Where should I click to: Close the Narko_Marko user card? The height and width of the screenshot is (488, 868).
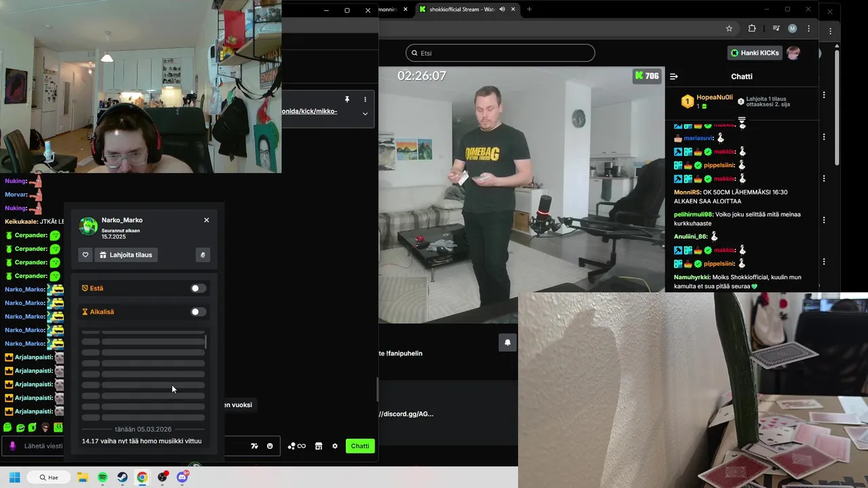point(206,220)
